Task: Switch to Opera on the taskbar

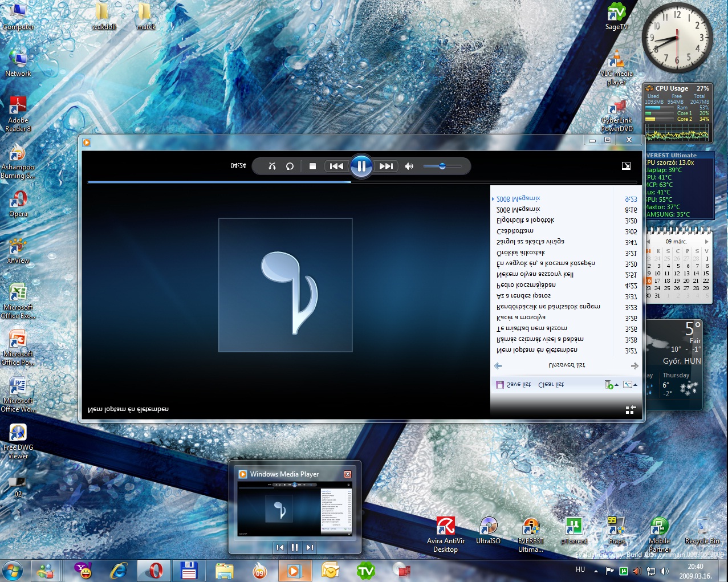Action: [154, 570]
